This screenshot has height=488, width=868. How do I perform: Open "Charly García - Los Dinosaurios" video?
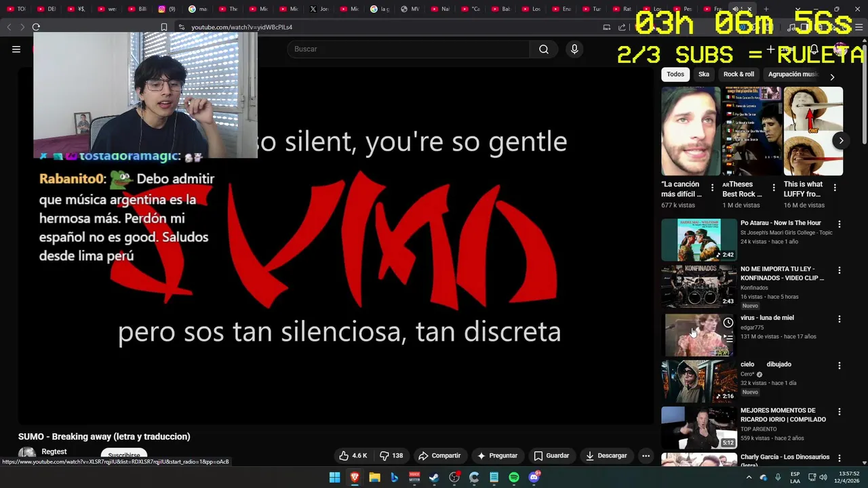coord(785,461)
